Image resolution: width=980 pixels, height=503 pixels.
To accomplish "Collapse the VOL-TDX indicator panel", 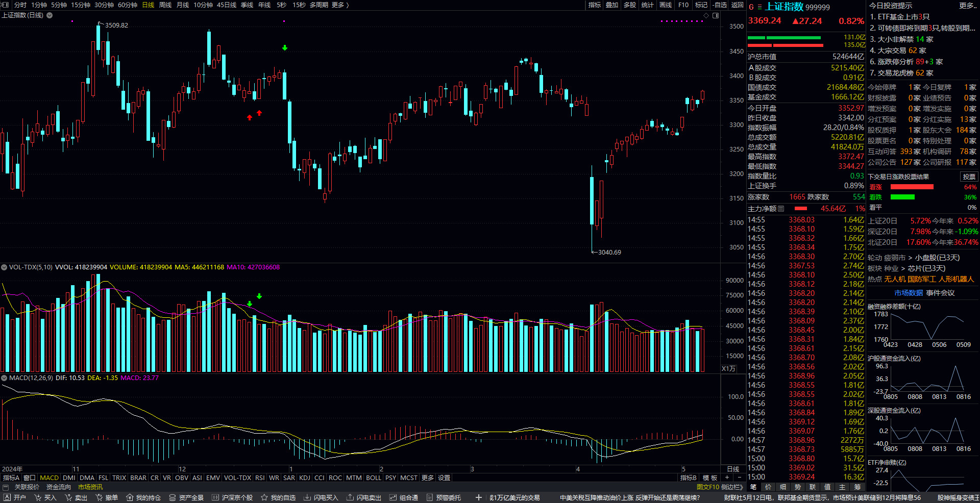I will click(x=4, y=267).
